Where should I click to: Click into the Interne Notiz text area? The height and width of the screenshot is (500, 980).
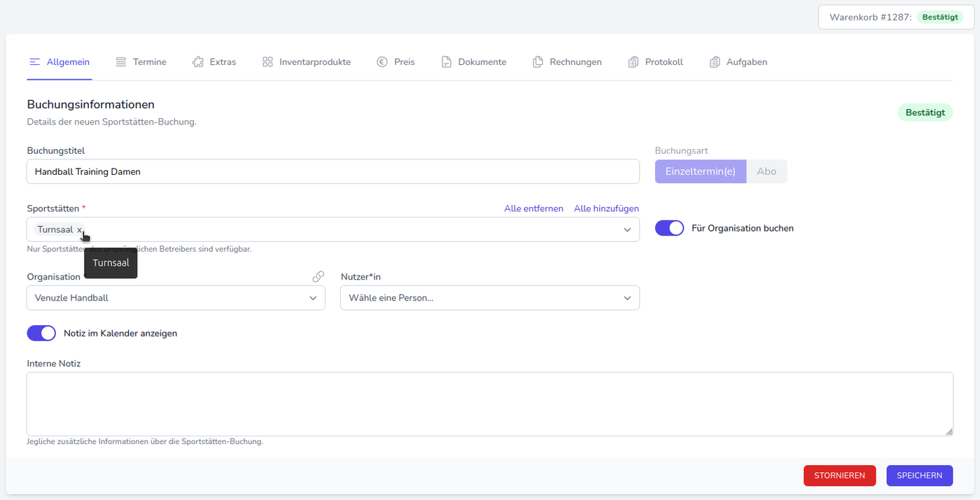pos(489,403)
